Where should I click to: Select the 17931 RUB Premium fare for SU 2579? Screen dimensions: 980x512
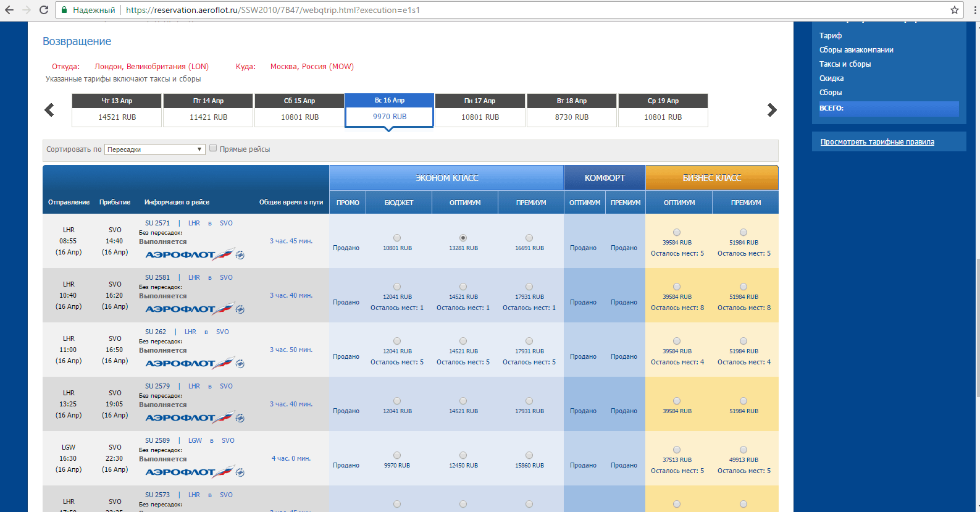(529, 401)
